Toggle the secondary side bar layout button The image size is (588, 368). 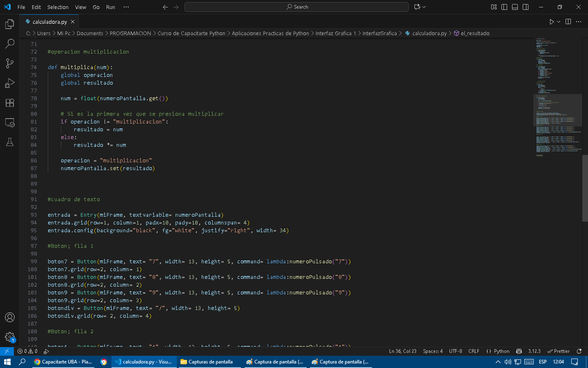tap(526, 7)
